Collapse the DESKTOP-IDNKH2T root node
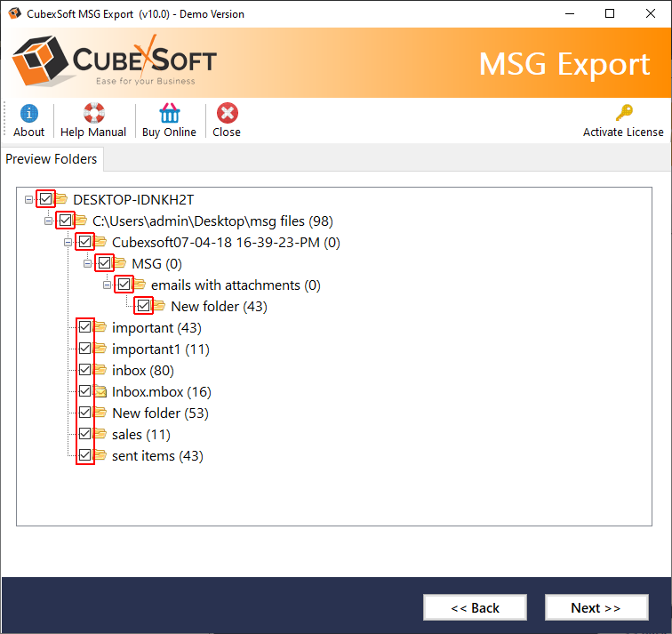 click(x=30, y=199)
